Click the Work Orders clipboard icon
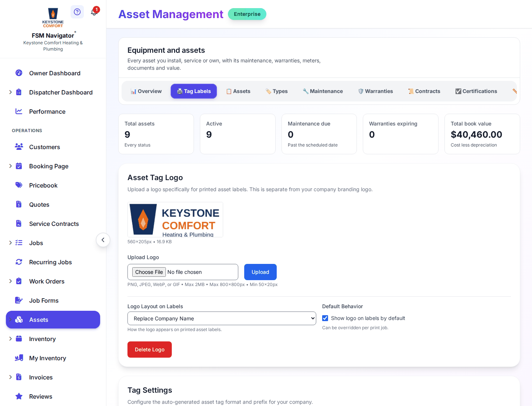Image resolution: width=532 pixels, height=406 pixels. (19, 281)
